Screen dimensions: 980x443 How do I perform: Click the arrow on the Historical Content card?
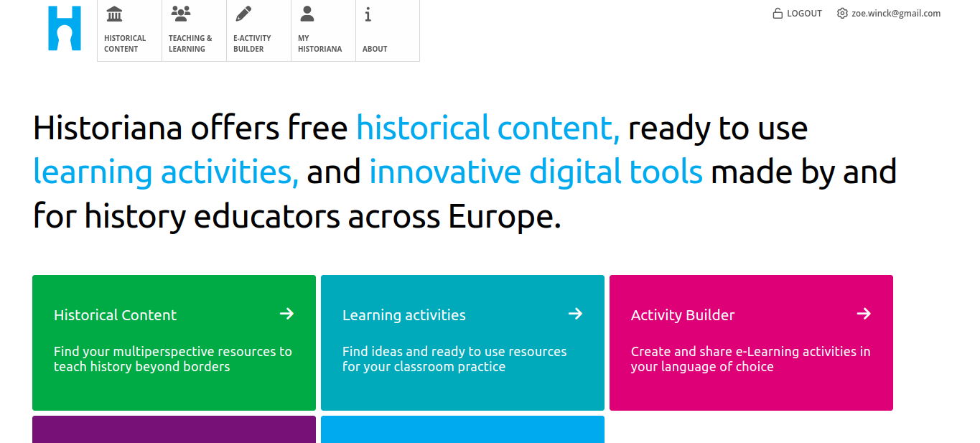click(x=286, y=313)
